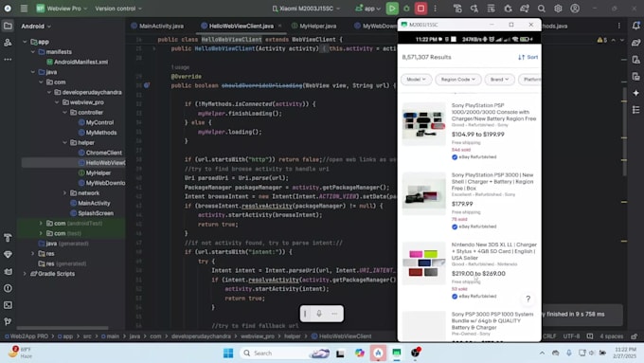Screen dimensions: 644x363
Task: Run the app with green play button
Action: tap(392, 9)
